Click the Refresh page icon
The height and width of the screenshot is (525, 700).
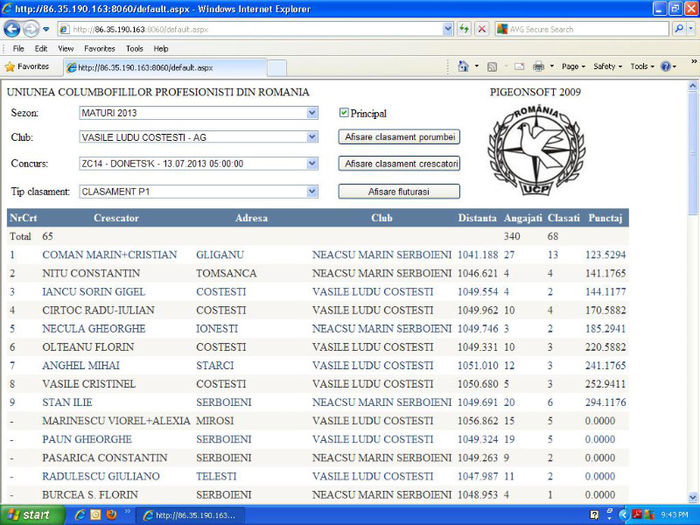[x=465, y=29]
